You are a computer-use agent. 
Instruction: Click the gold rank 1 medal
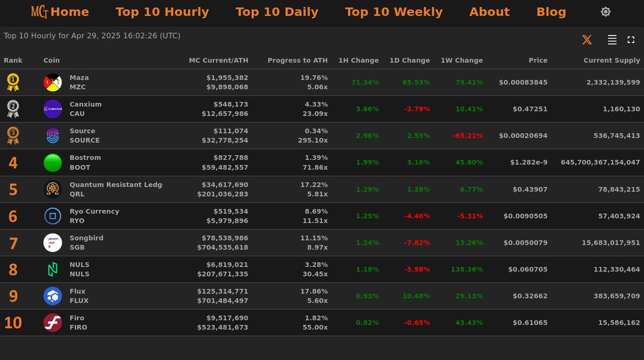point(13,82)
